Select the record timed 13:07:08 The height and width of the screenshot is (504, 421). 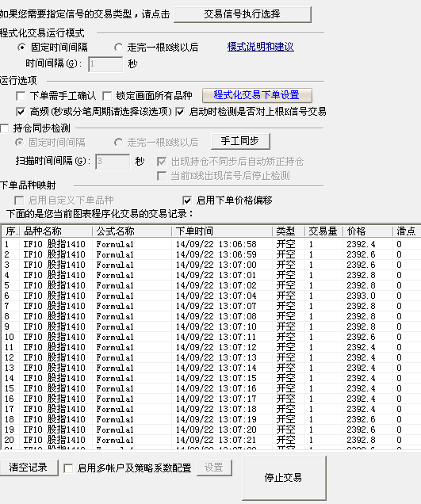(211, 316)
